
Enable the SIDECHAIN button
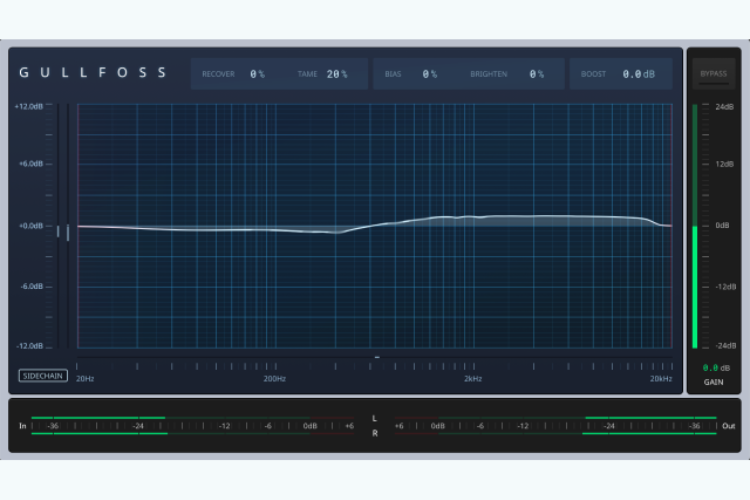pos(43,376)
